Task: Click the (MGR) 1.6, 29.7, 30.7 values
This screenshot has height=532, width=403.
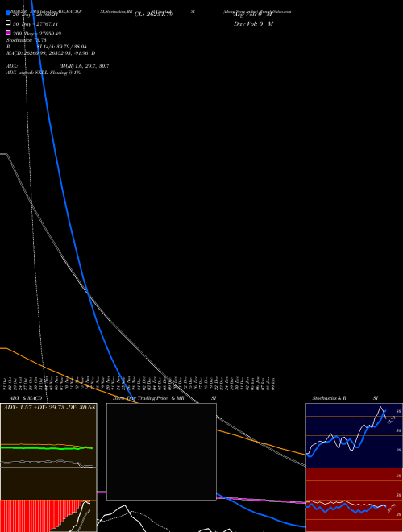Action: pyautogui.click(x=85, y=66)
